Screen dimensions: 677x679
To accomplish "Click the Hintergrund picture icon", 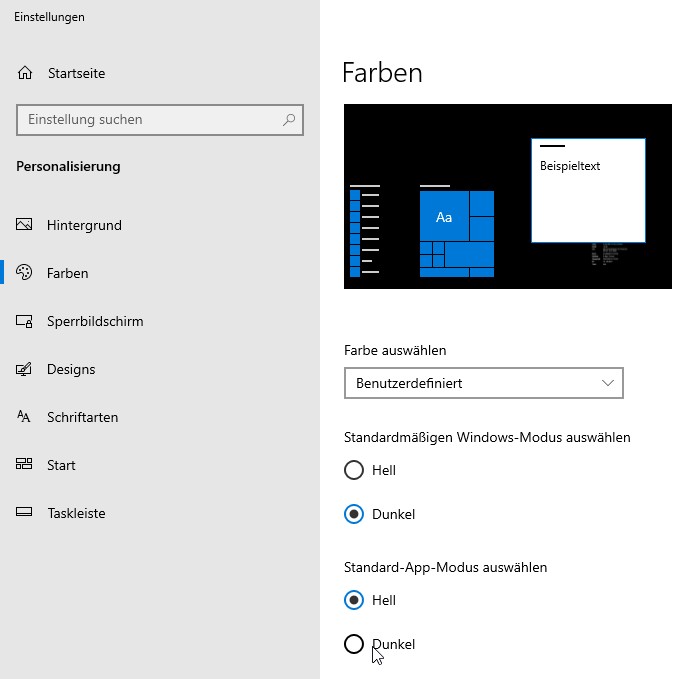I will tap(25, 225).
